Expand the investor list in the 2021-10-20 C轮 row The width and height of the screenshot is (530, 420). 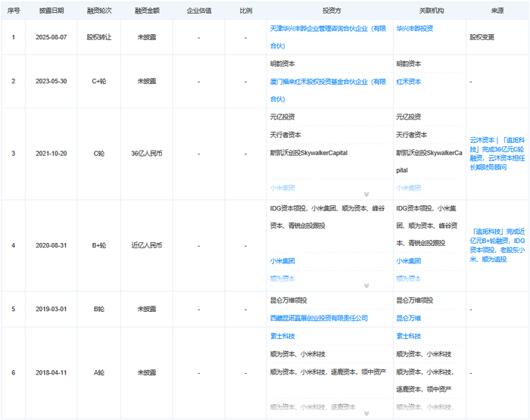tap(366, 194)
